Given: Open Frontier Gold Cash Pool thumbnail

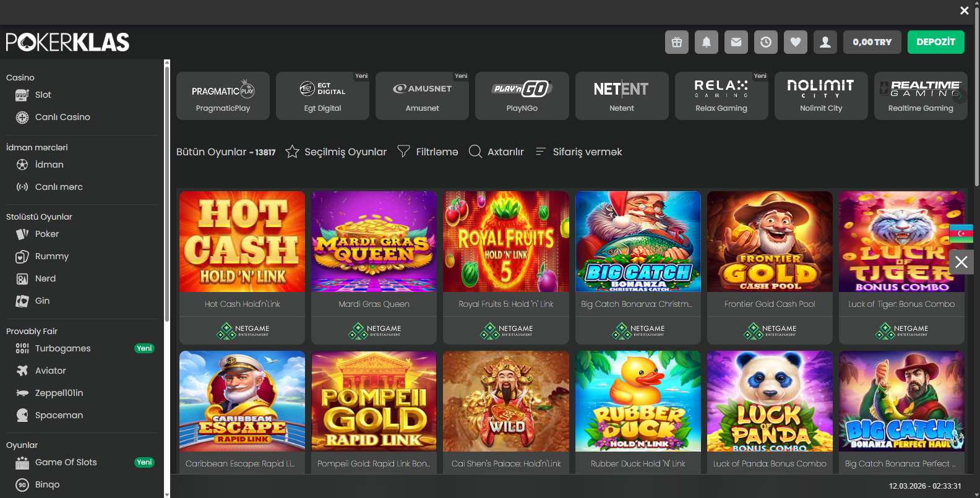Looking at the screenshot, I should tap(770, 241).
